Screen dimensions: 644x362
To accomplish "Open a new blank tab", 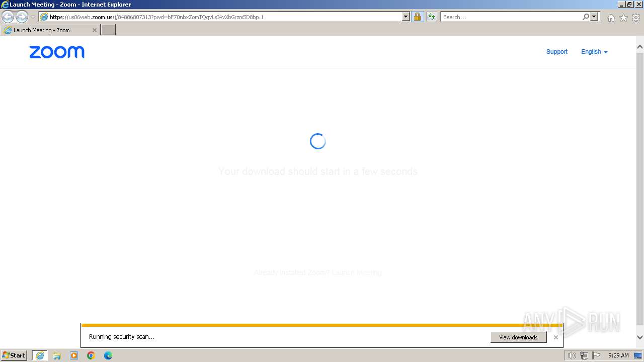I will (x=108, y=30).
